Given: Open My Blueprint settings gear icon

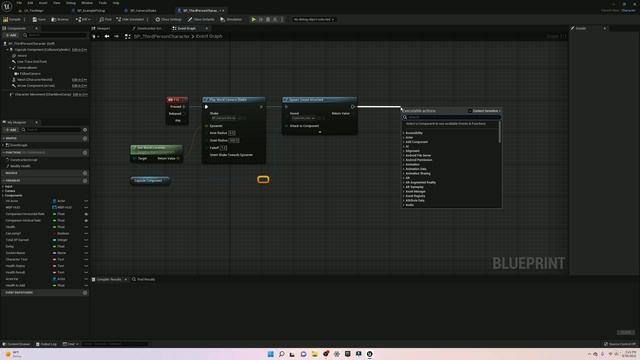Looking at the screenshot, I should click(x=85, y=130).
